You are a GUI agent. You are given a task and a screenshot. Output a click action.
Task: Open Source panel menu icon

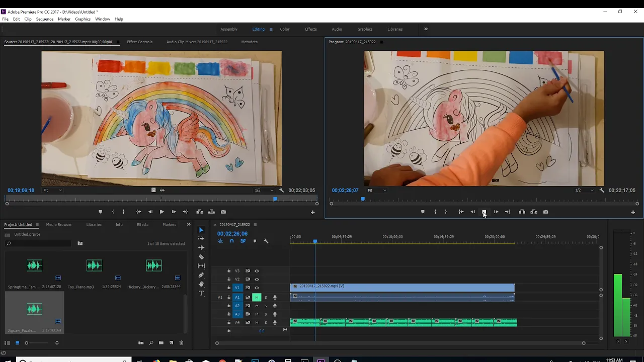pyautogui.click(x=118, y=42)
